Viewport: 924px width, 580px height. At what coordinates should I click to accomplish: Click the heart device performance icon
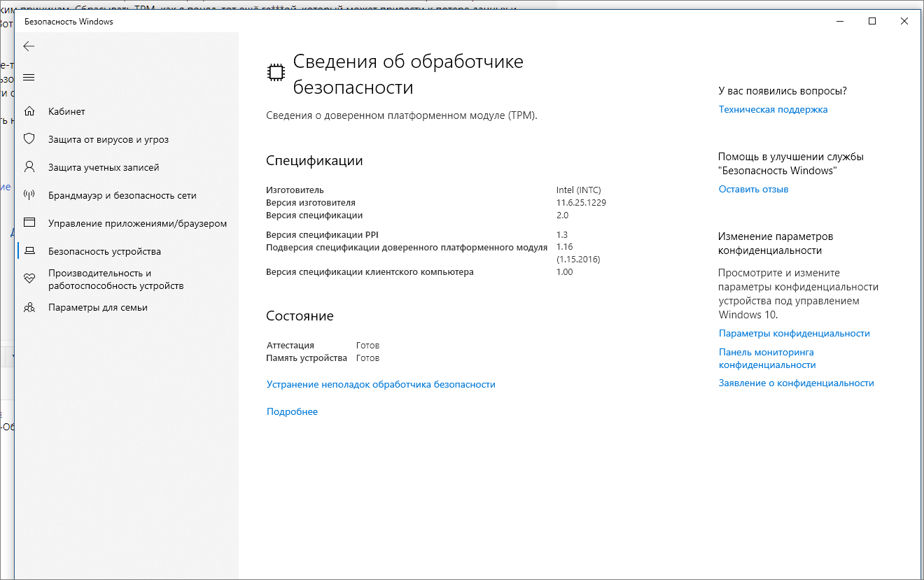29,279
